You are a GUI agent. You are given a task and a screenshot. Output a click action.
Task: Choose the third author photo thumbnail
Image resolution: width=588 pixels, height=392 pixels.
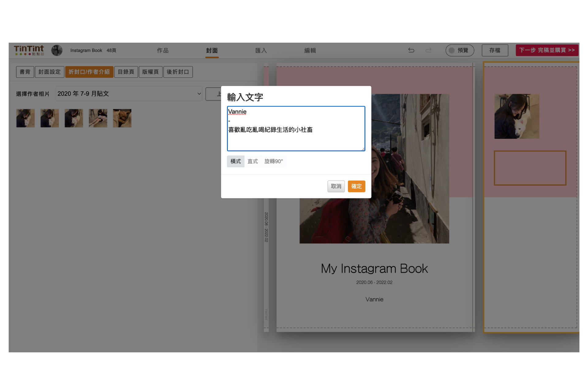pos(74,118)
